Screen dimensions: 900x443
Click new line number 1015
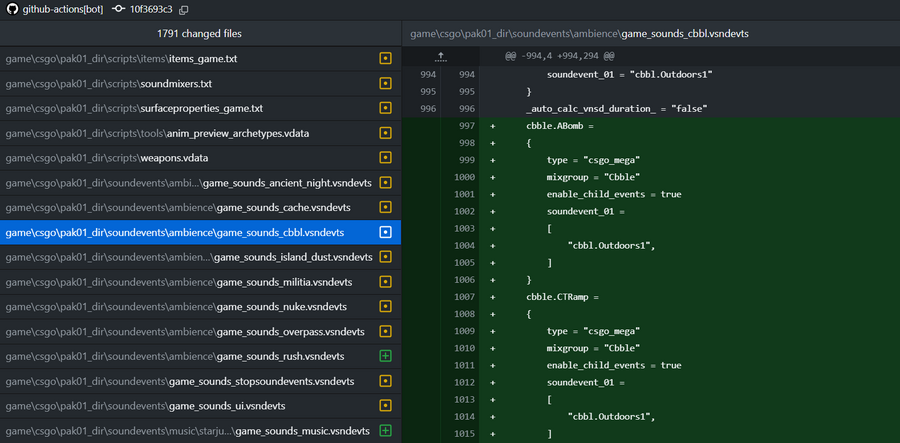coord(464,434)
